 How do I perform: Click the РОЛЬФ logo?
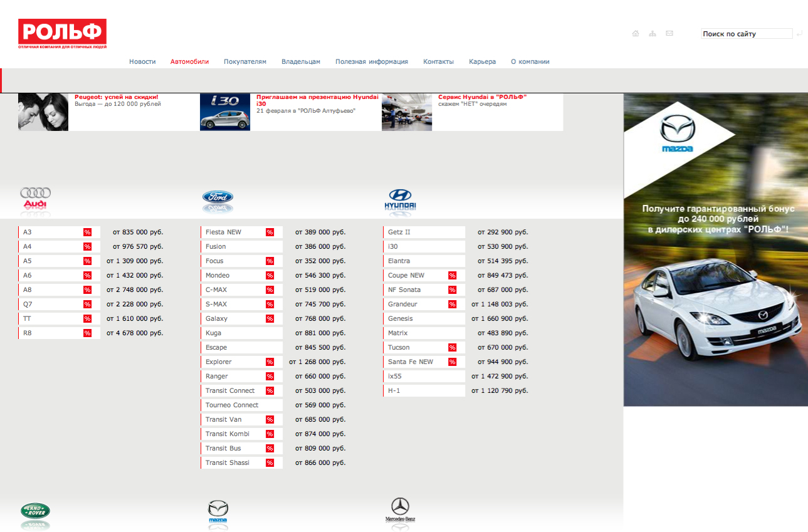pos(62,34)
